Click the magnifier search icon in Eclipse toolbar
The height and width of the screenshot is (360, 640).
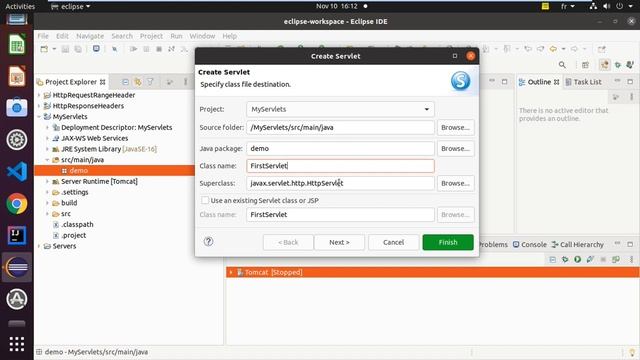562,65
